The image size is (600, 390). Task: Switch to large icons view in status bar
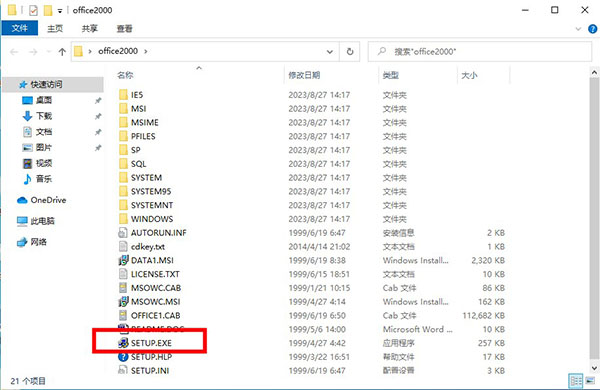(x=590, y=380)
